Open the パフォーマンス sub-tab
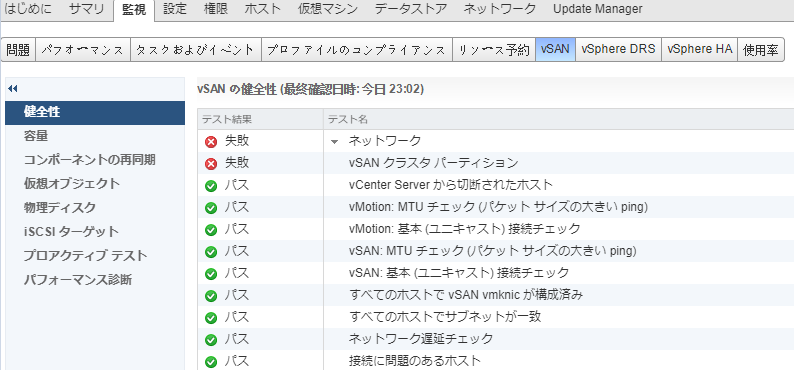Viewport: 794px width, 370px height. point(83,50)
